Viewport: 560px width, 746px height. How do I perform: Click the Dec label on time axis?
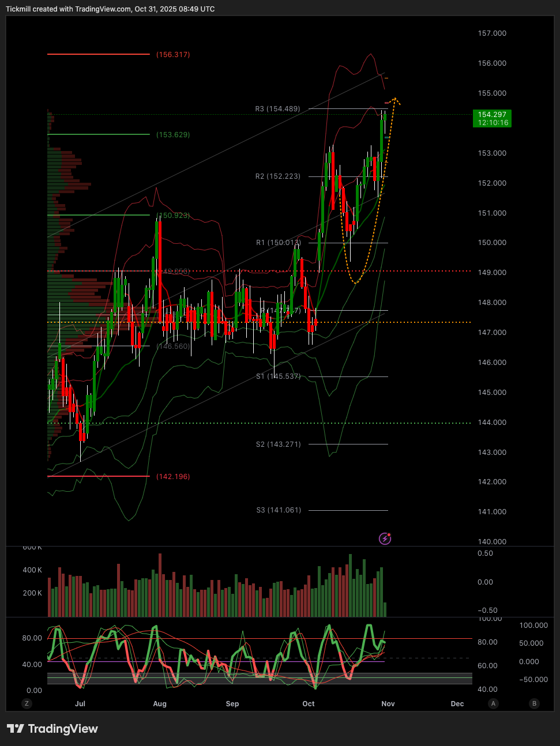point(457,704)
